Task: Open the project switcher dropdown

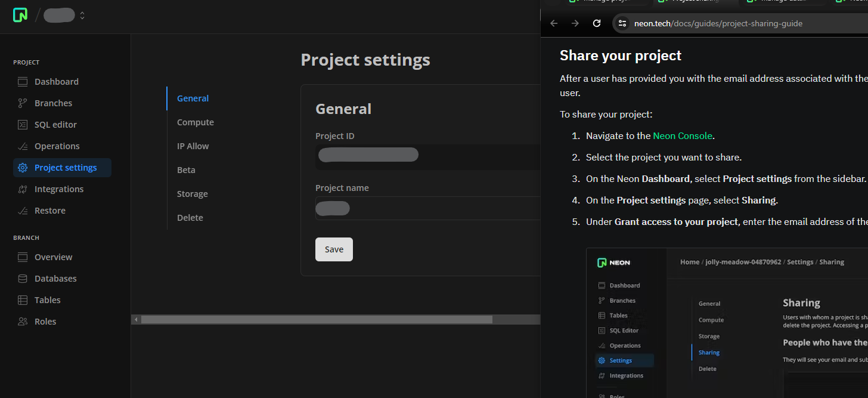Action: [82, 16]
